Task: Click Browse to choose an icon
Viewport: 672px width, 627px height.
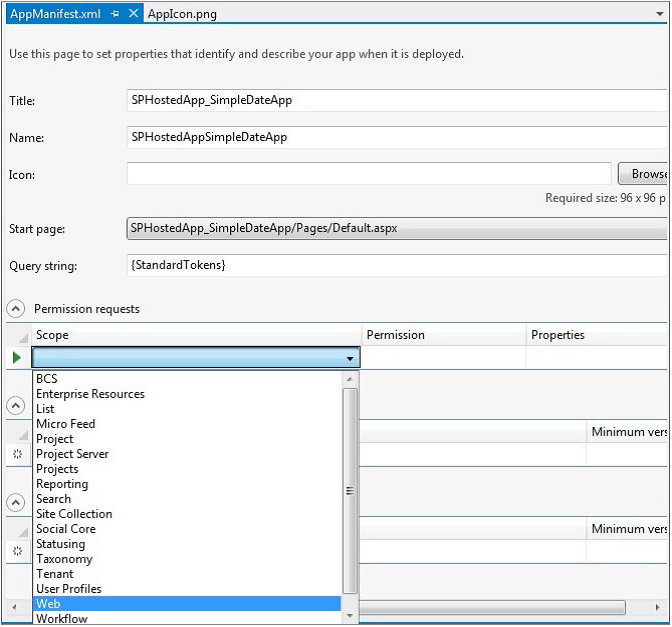Action: point(642,174)
